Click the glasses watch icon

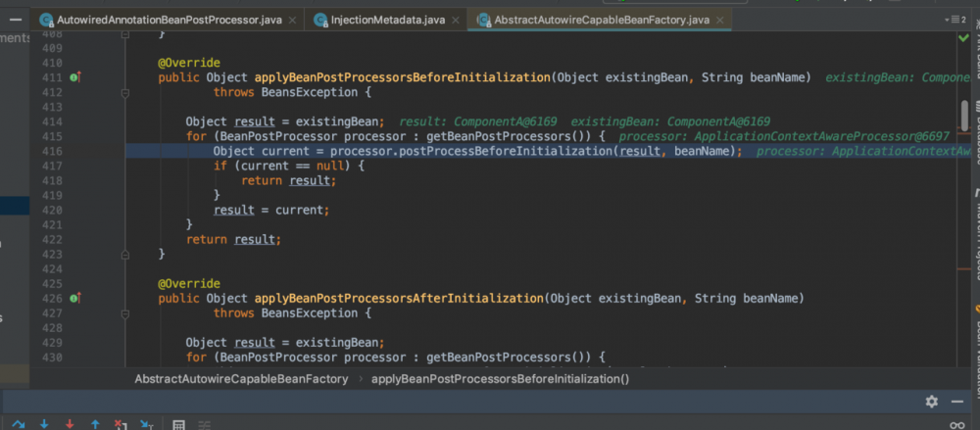[x=956, y=425]
